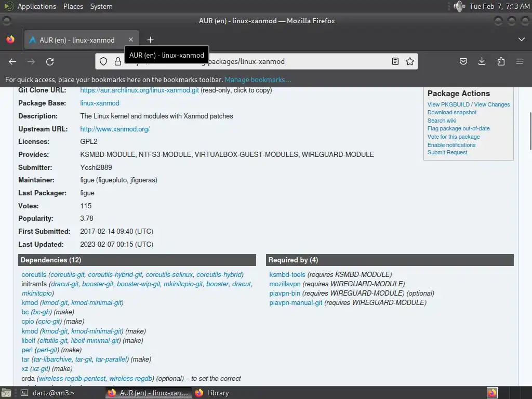Click the show desktop icon in bottom panel
The width and height of the screenshot is (532, 399).
(x=6, y=393)
